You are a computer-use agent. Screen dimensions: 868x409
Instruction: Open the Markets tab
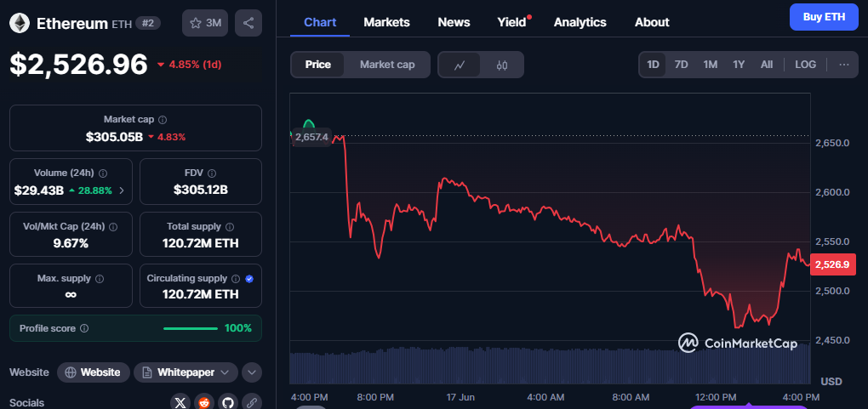tap(386, 22)
